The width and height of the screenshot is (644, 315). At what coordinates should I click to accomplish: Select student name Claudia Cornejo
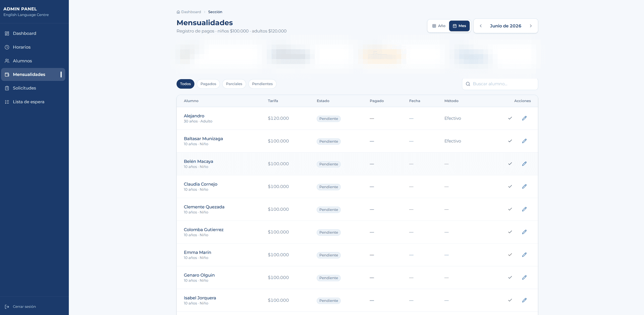pyautogui.click(x=201, y=184)
